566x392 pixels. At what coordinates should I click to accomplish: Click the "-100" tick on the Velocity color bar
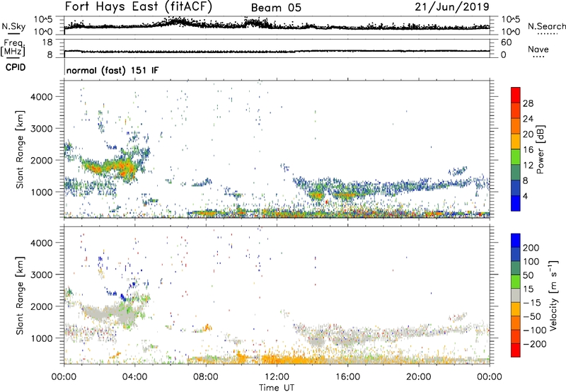pos(534,330)
